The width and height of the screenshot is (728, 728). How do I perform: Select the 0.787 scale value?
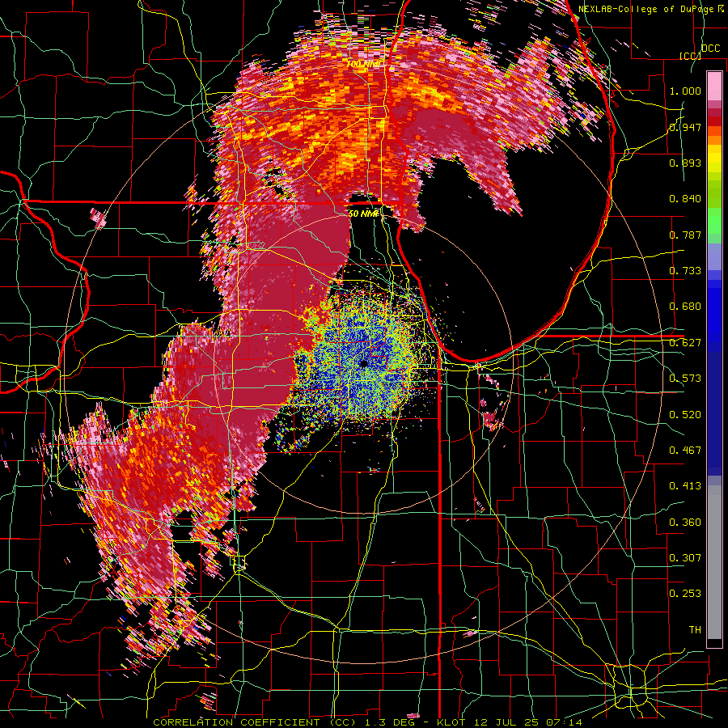click(x=685, y=235)
